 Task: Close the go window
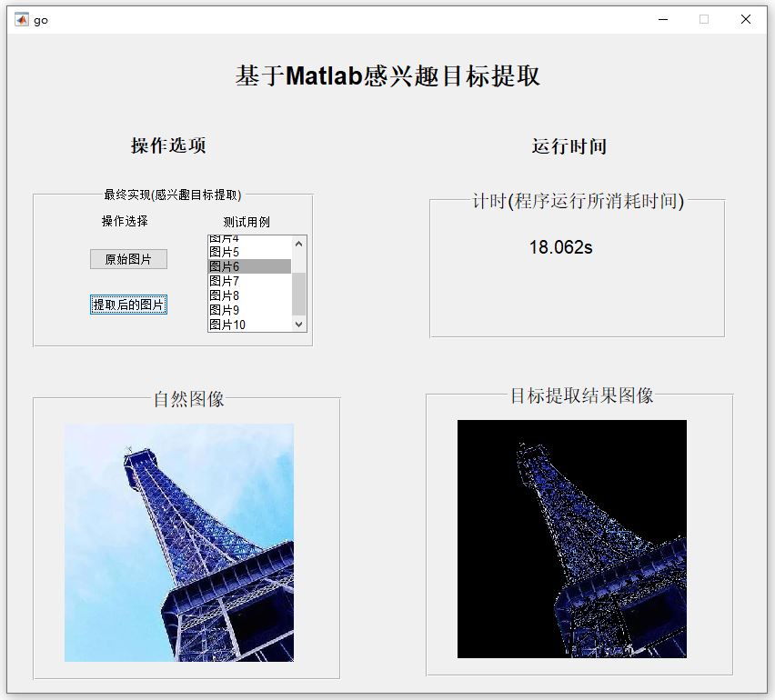tap(746, 20)
